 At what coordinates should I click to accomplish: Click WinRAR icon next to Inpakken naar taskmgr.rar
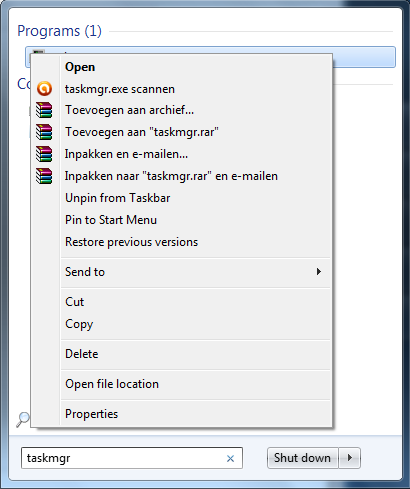(x=44, y=176)
